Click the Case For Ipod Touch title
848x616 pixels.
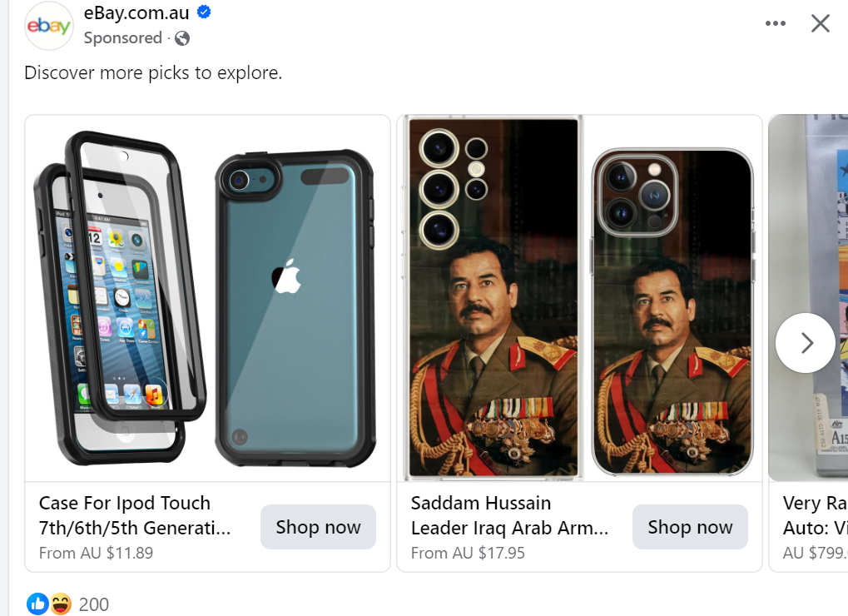135,515
